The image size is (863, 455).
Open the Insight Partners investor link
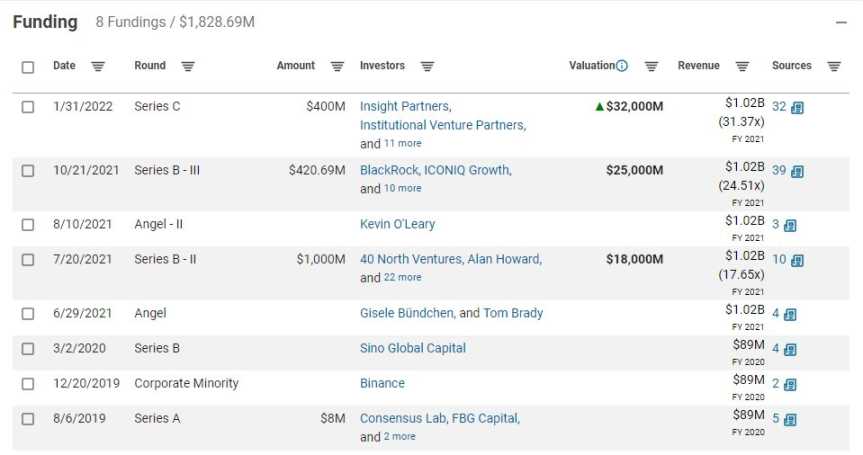coord(404,106)
